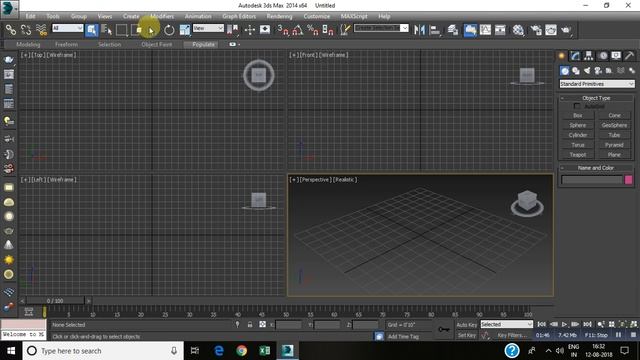Select the Lights create category
This screenshot has height=360, width=640.
tap(587, 71)
